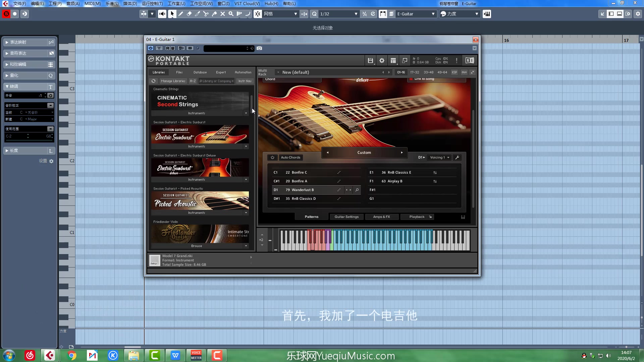Select the Object Selection arrow tool
The height and width of the screenshot is (362, 644).
tap(172, 14)
